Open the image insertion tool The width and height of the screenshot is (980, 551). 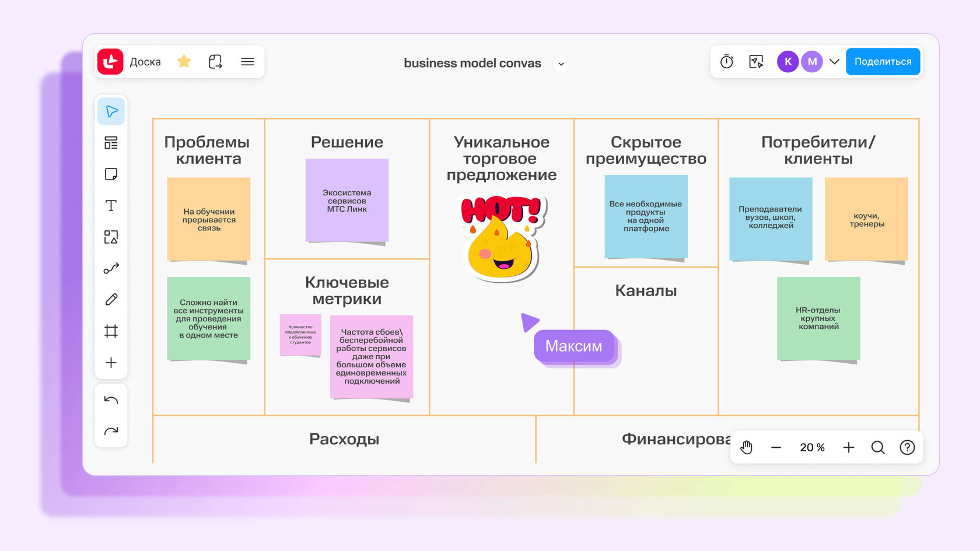coord(111,236)
